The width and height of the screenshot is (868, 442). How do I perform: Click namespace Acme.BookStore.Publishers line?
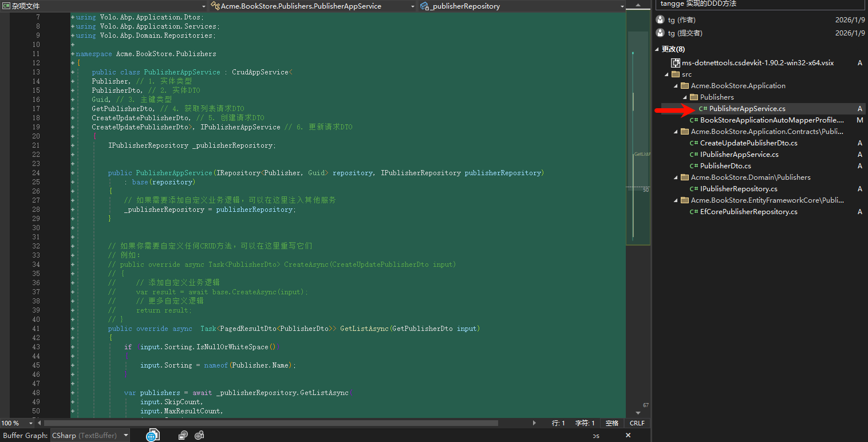pyautogui.click(x=146, y=54)
